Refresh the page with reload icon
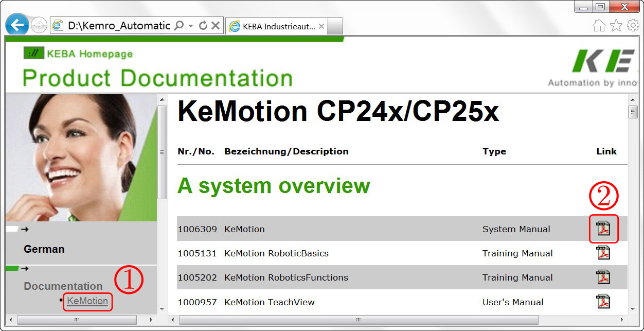Viewport: 644px width, 331px height. point(203,25)
